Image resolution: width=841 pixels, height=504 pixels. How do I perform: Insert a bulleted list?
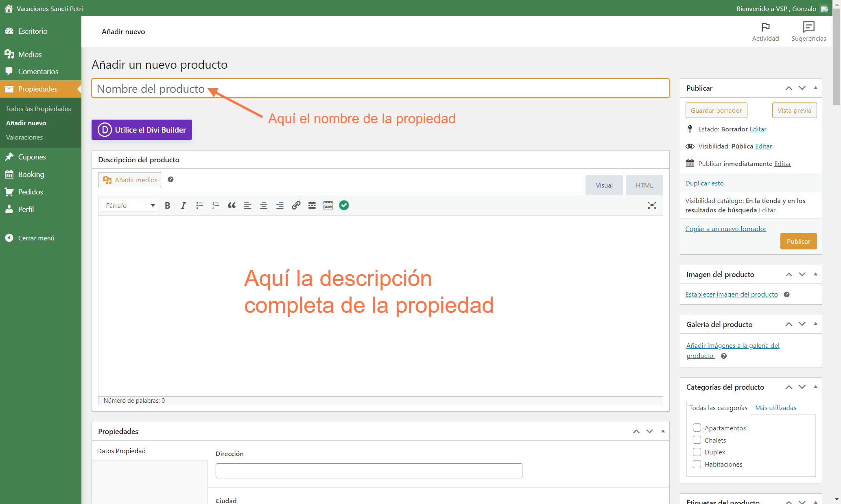point(199,205)
